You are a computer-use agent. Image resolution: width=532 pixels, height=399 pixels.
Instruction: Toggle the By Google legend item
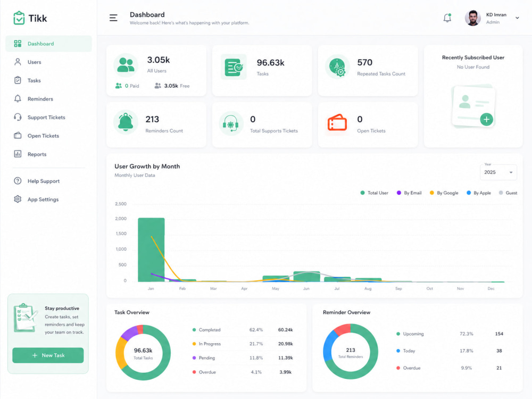(x=444, y=193)
